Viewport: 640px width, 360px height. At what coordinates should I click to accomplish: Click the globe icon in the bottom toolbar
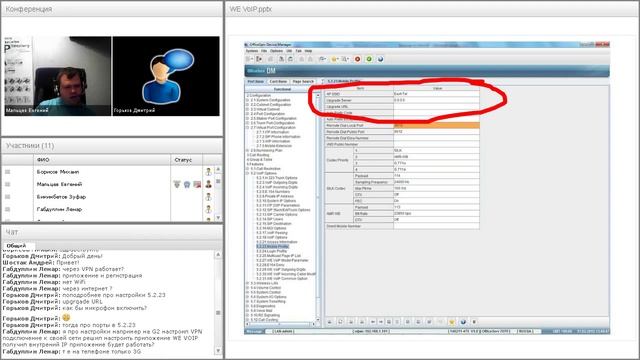(x=463, y=322)
